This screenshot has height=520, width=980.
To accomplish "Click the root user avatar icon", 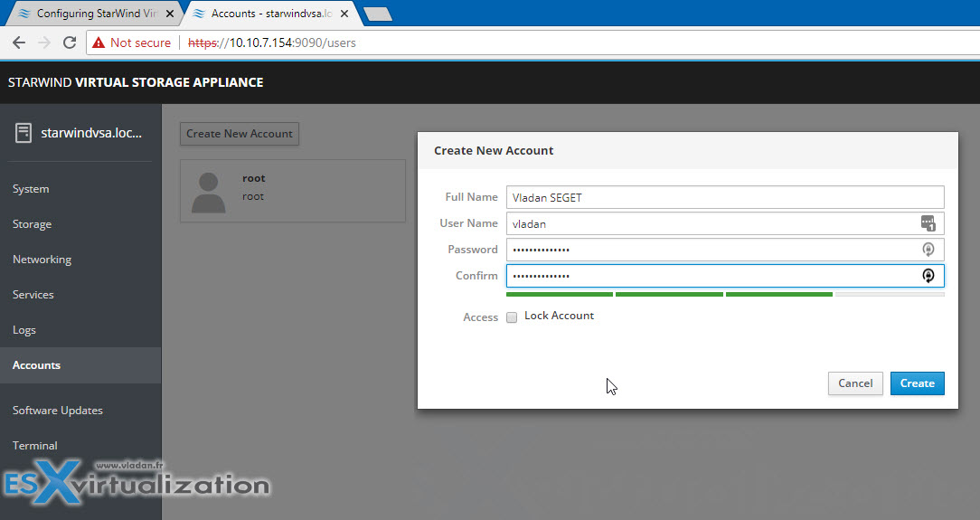I will point(208,193).
